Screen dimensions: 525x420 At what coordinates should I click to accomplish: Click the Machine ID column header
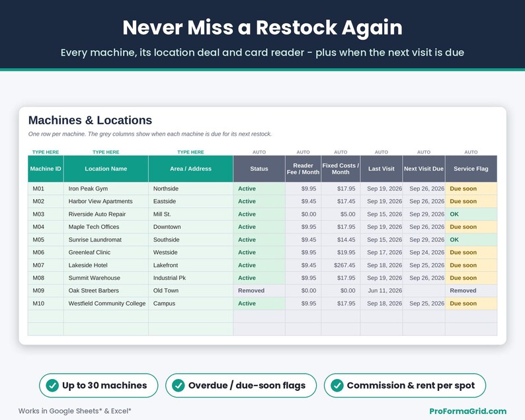tap(46, 169)
